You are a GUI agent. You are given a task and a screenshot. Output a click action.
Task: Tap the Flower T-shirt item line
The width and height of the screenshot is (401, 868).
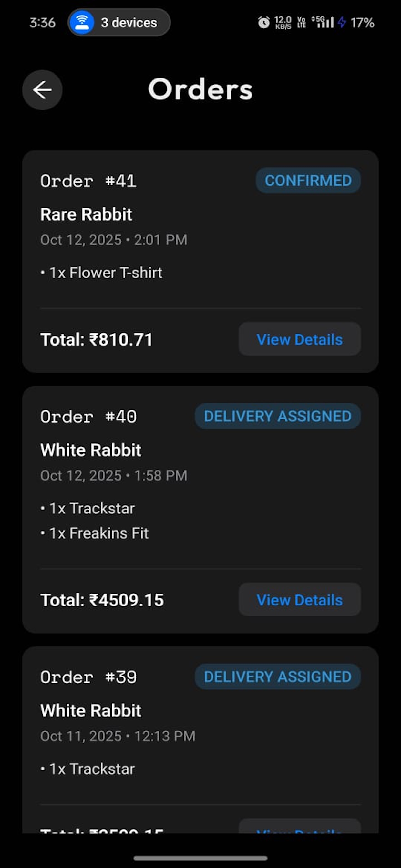(x=101, y=273)
